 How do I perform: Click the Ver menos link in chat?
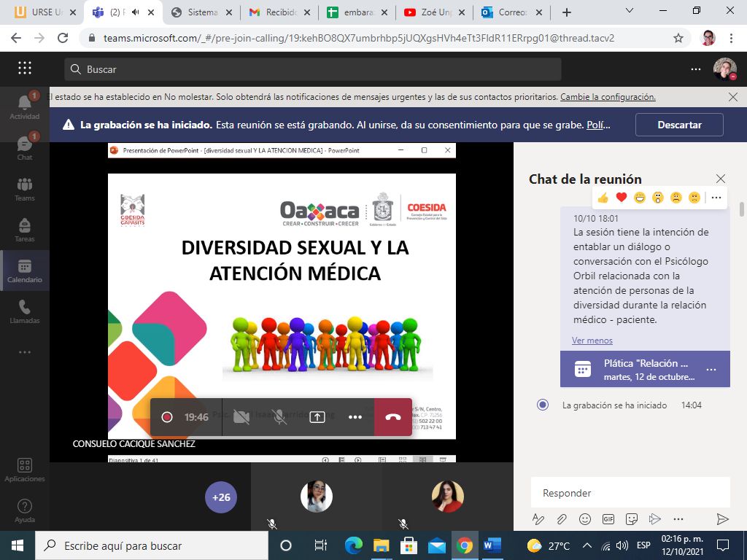[x=592, y=341]
